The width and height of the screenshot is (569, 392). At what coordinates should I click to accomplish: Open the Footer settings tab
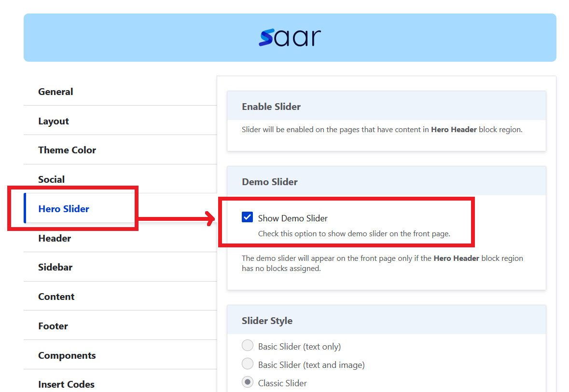pos(53,326)
